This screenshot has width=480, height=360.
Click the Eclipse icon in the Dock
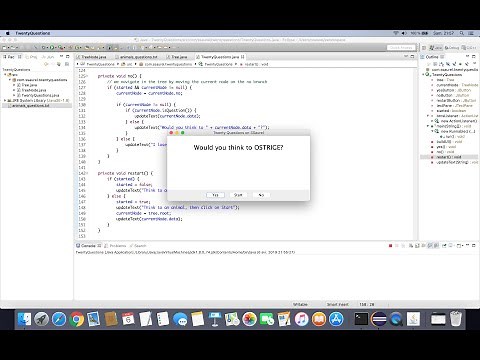tap(379, 319)
